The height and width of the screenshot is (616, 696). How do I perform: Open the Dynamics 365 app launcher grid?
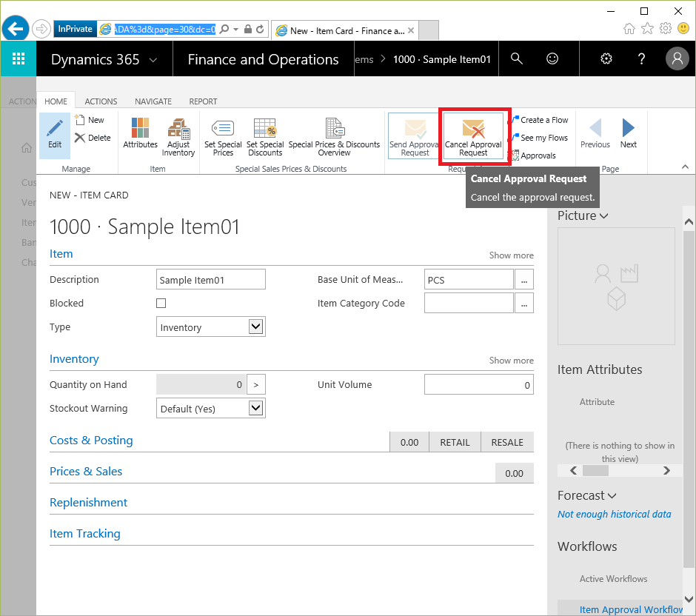[19, 58]
